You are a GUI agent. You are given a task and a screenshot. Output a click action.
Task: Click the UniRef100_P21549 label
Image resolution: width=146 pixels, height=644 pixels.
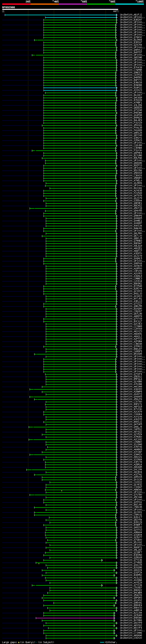131,193
